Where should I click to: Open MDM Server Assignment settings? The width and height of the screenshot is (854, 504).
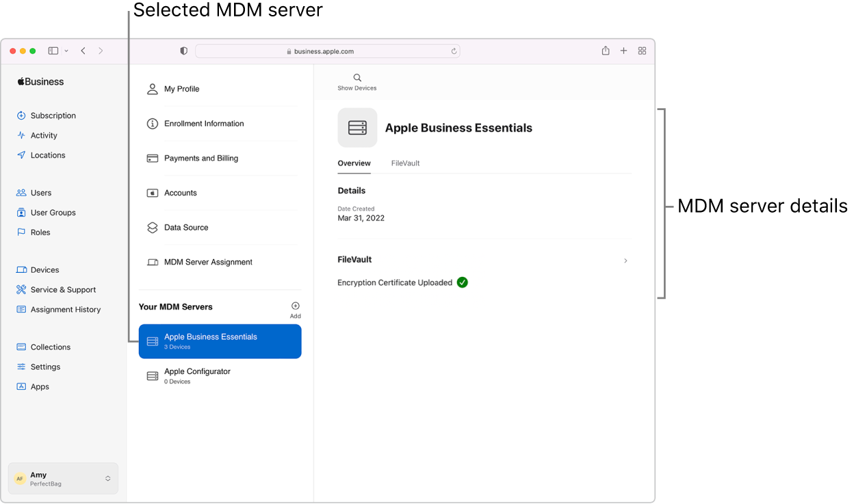click(208, 263)
